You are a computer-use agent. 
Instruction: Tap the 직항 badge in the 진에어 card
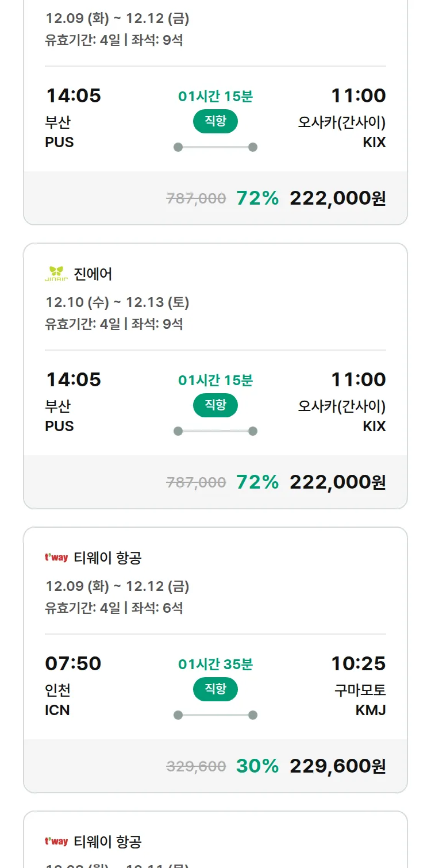pos(215,405)
